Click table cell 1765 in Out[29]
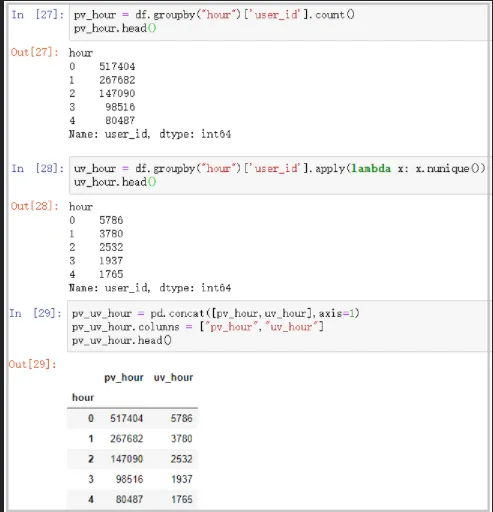Viewport: 493px width, 512px height. 182,499
